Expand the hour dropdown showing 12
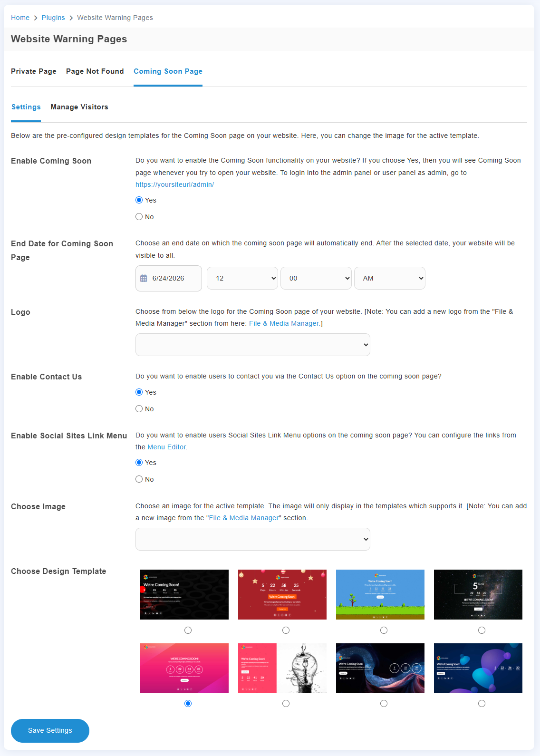Viewport: 540px width, 756px height. click(242, 278)
